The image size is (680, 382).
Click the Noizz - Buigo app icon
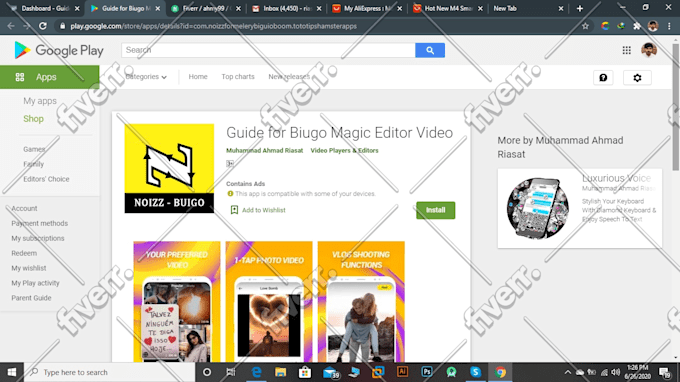click(169, 168)
